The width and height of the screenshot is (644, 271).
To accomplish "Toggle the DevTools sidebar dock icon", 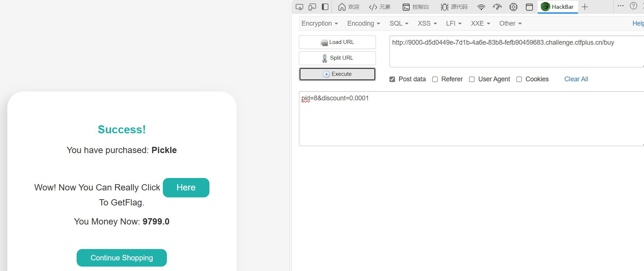I will pyautogui.click(x=325, y=7).
